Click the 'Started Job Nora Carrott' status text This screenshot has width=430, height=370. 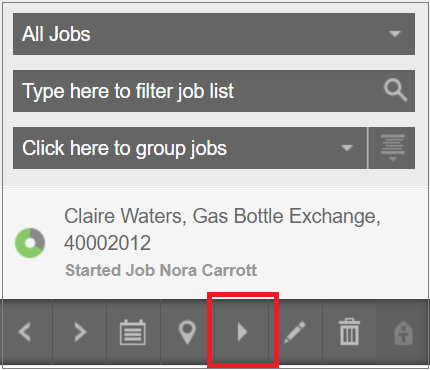pos(161,270)
